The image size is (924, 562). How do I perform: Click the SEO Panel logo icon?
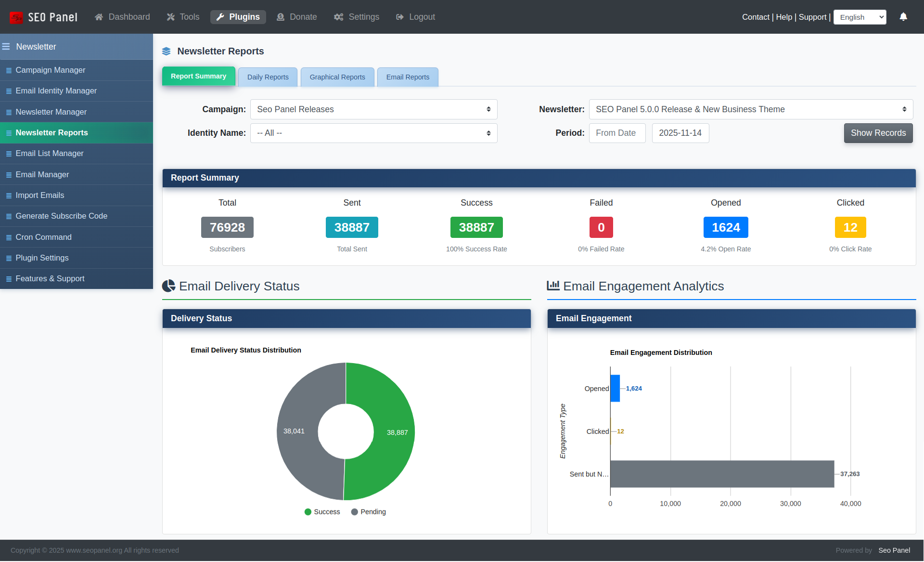16,17
